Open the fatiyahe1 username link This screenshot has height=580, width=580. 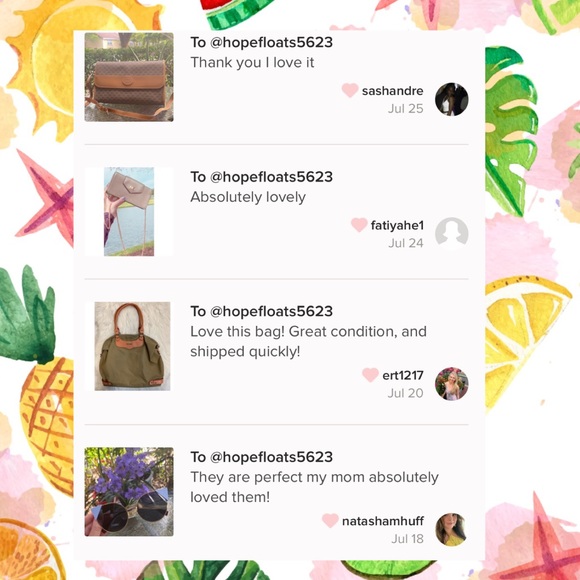click(x=397, y=225)
